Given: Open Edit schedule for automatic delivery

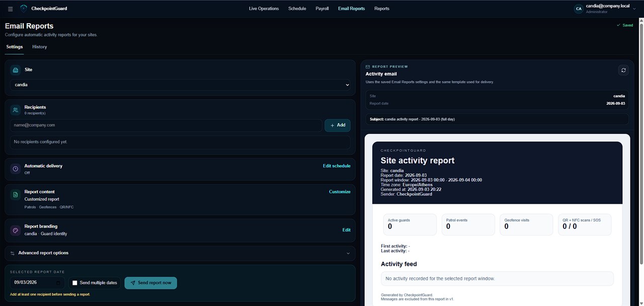Looking at the screenshot, I should point(337,166).
